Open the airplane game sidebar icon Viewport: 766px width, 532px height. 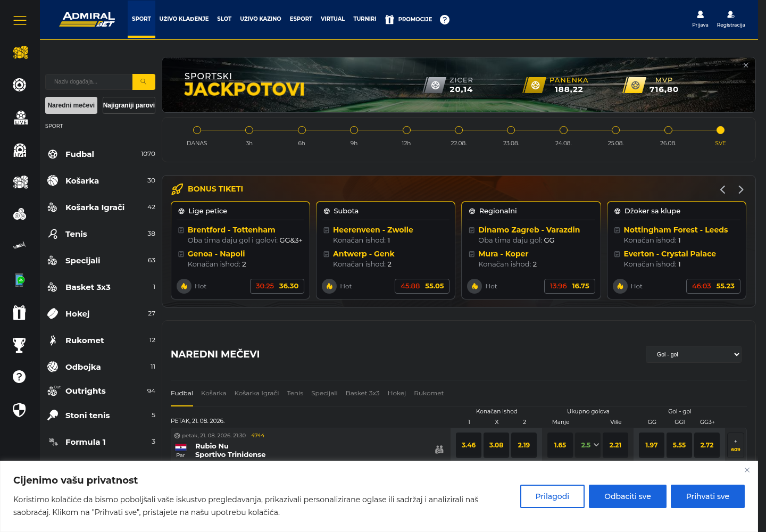[19, 245]
